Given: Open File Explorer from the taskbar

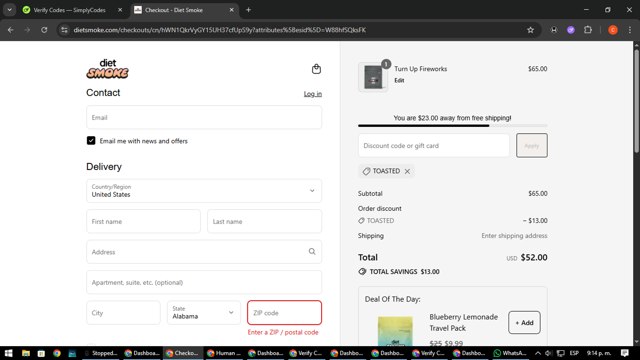Looking at the screenshot, I should pyautogui.click(x=26, y=353).
